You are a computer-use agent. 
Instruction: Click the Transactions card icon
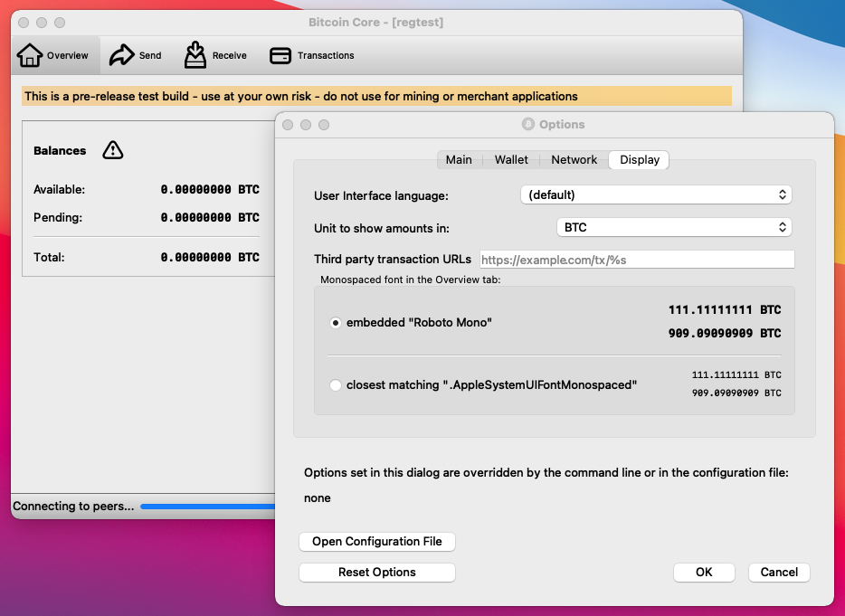(x=280, y=55)
